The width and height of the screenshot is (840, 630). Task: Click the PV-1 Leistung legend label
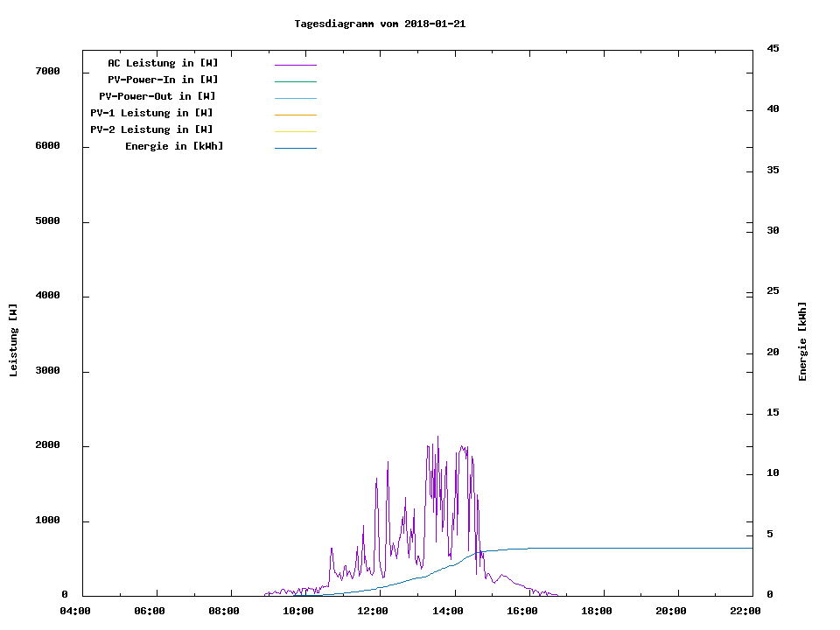tap(151, 113)
